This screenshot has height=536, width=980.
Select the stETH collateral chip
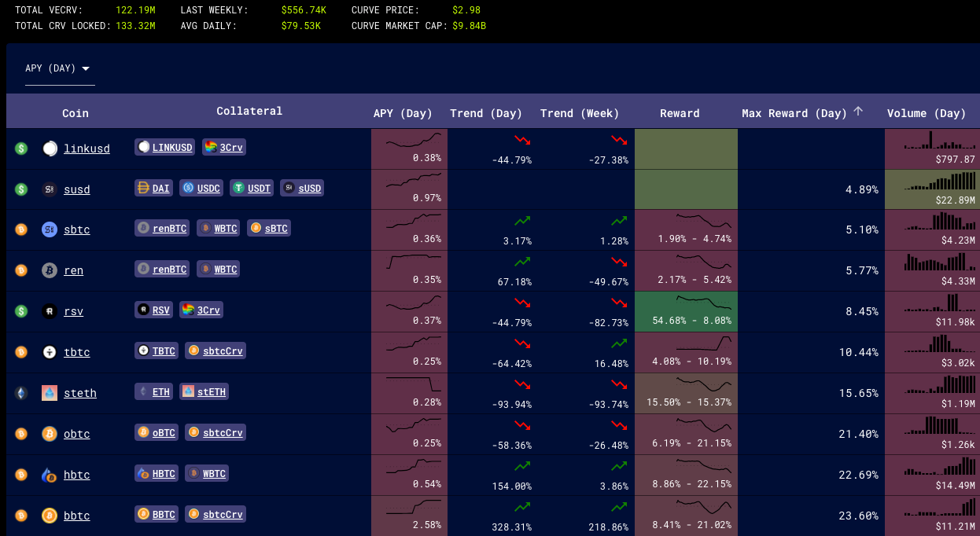coord(204,392)
